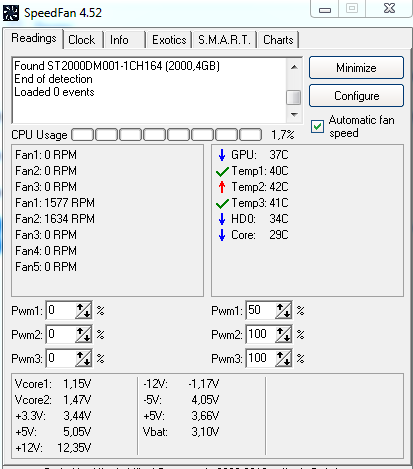The height and width of the screenshot is (469, 413).
Task: Click into the right Pwm2 field showing 100
Action: click(261, 335)
